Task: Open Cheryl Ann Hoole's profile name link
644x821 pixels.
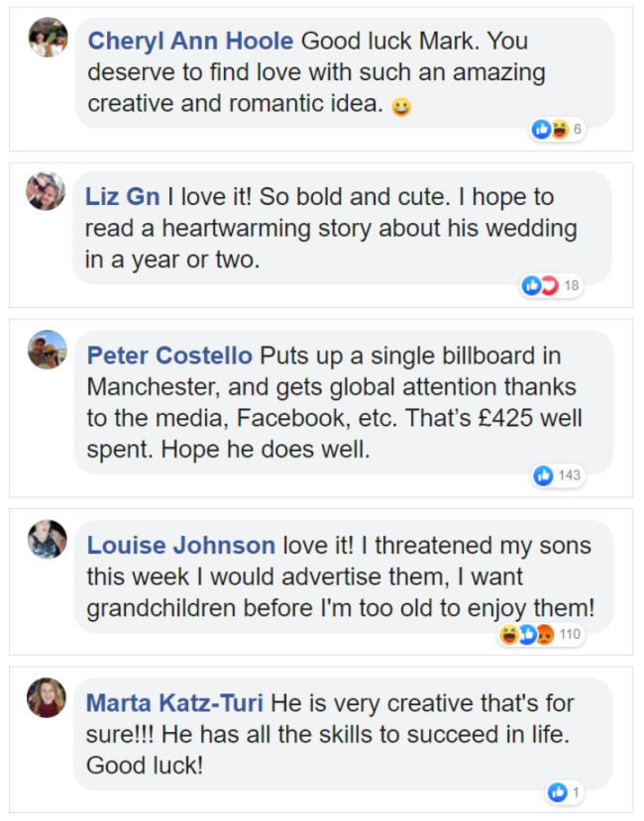Action: pos(190,42)
